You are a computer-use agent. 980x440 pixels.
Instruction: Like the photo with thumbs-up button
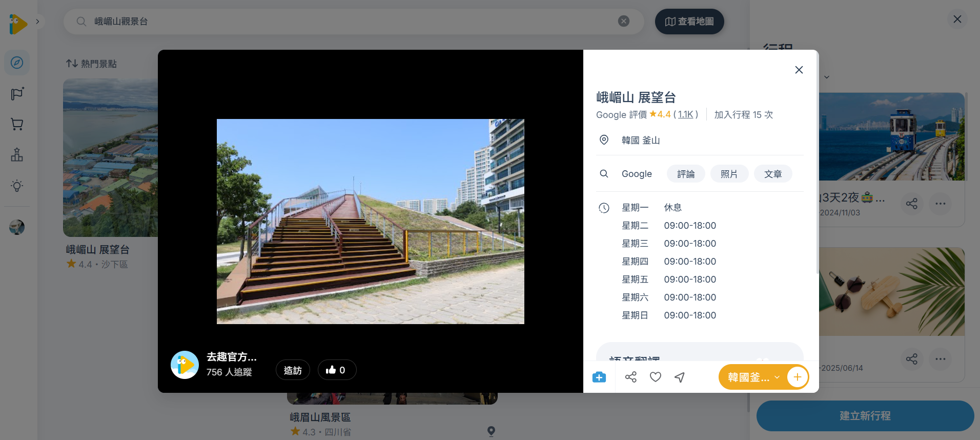tap(337, 370)
